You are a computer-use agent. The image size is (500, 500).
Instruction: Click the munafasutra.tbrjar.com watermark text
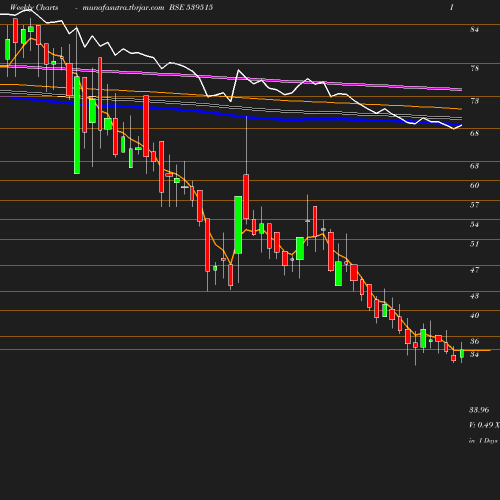click(123, 8)
